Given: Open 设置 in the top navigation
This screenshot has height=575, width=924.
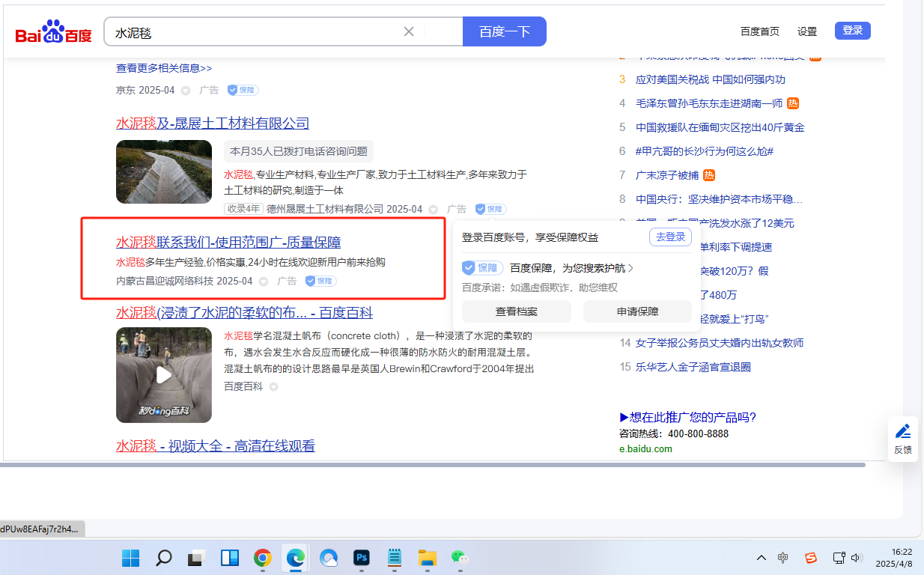Looking at the screenshot, I should click(x=807, y=31).
